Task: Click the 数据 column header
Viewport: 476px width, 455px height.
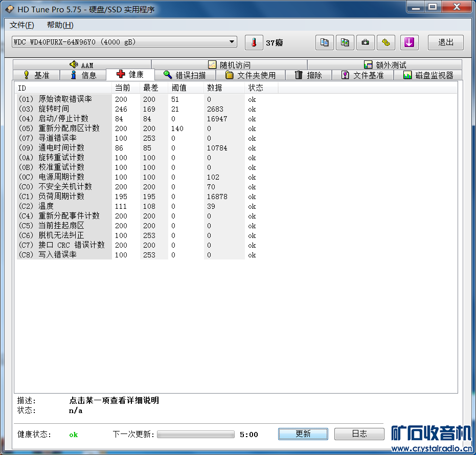Action: (224, 88)
